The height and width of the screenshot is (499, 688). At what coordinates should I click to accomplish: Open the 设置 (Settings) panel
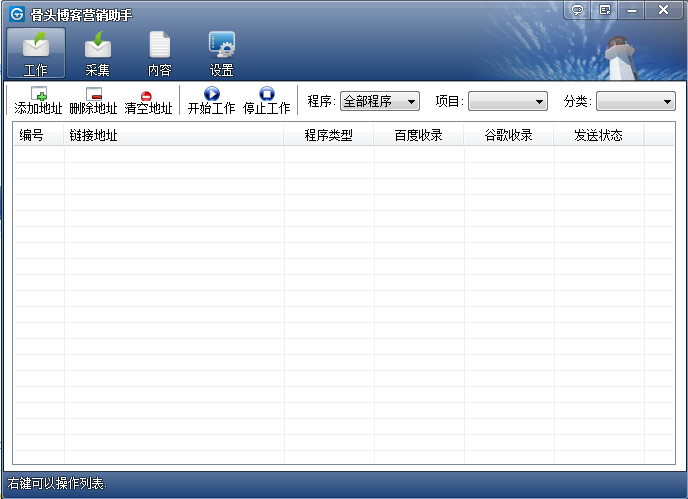tap(222, 54)
